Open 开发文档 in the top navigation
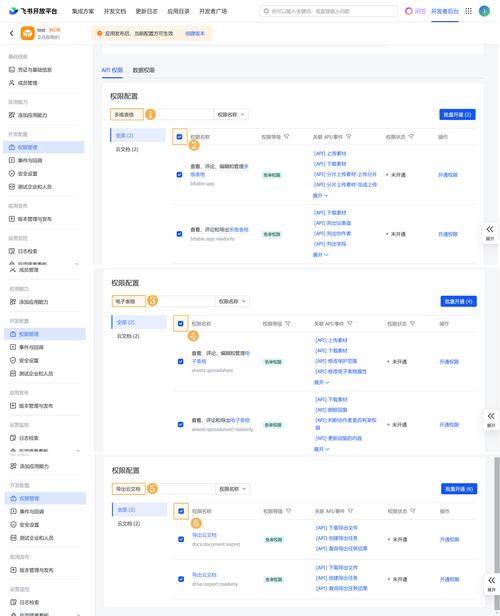Viewport: 500px width, 616px height. tap(115, 11)
